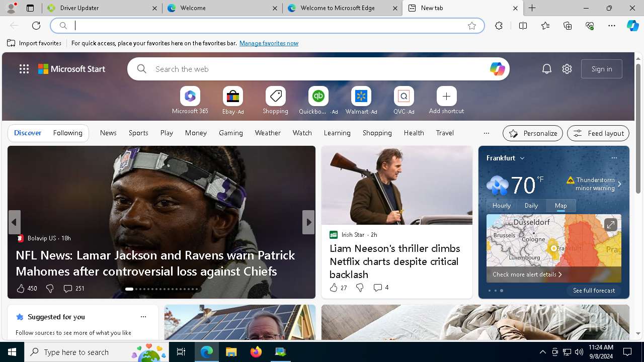Show previous headline story arrow

pyautogui.click(x=14, y=222)
